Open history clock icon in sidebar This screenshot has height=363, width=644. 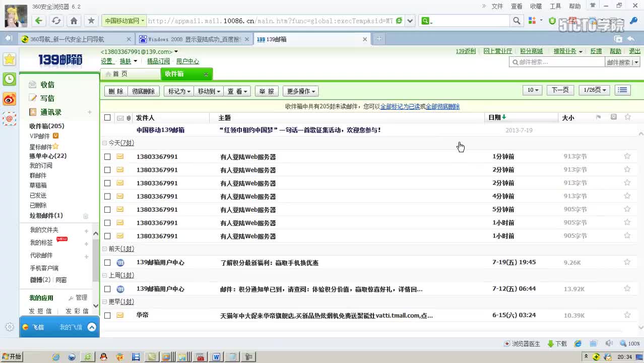(10, 79)
